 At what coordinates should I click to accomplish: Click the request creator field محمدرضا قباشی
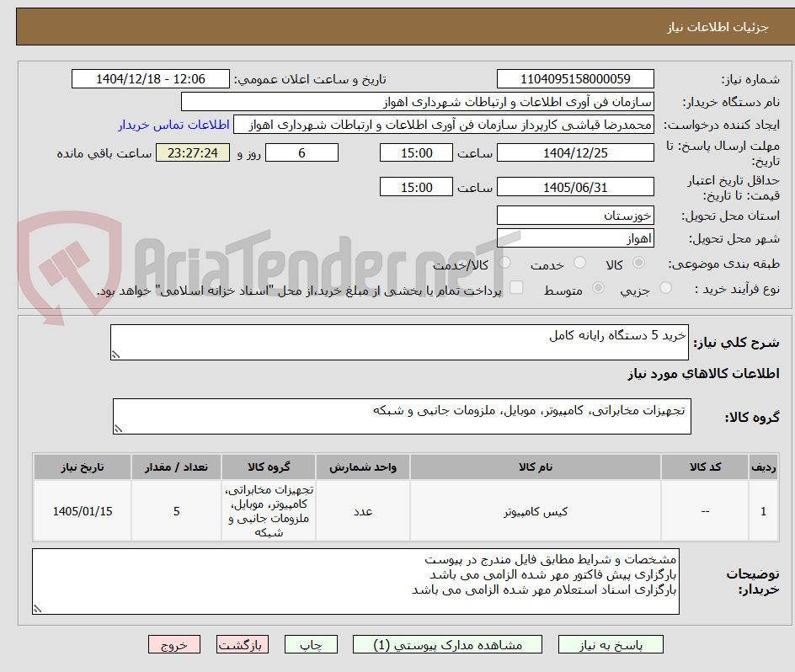[444, 125]
